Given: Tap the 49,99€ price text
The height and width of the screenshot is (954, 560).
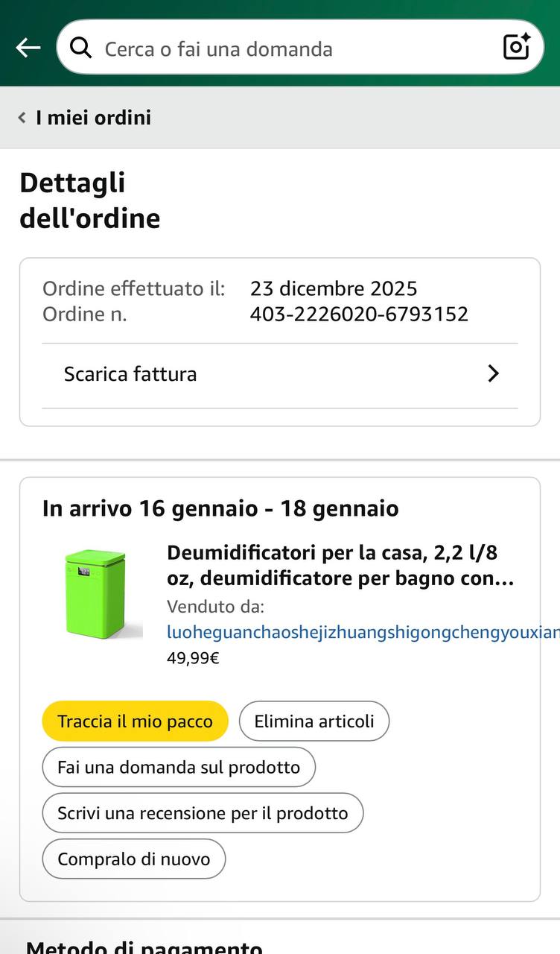Looking at the screenshot, I should [x=193, y=658].
